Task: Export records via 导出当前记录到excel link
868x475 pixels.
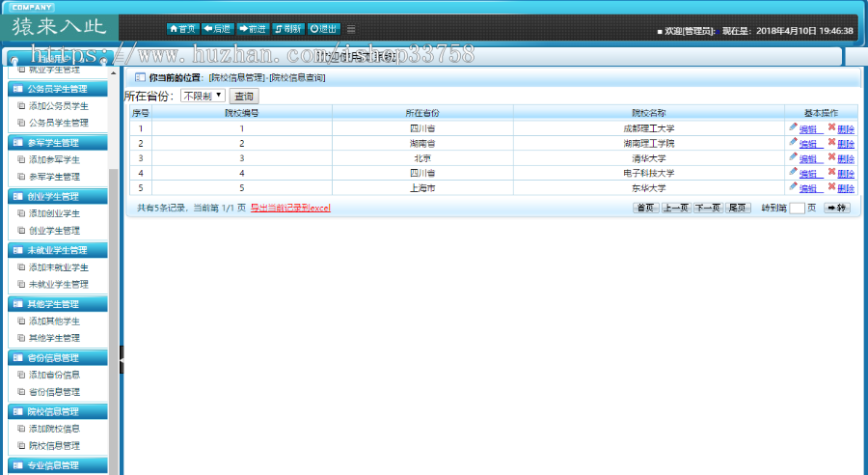Action: (x=290, y=208)
